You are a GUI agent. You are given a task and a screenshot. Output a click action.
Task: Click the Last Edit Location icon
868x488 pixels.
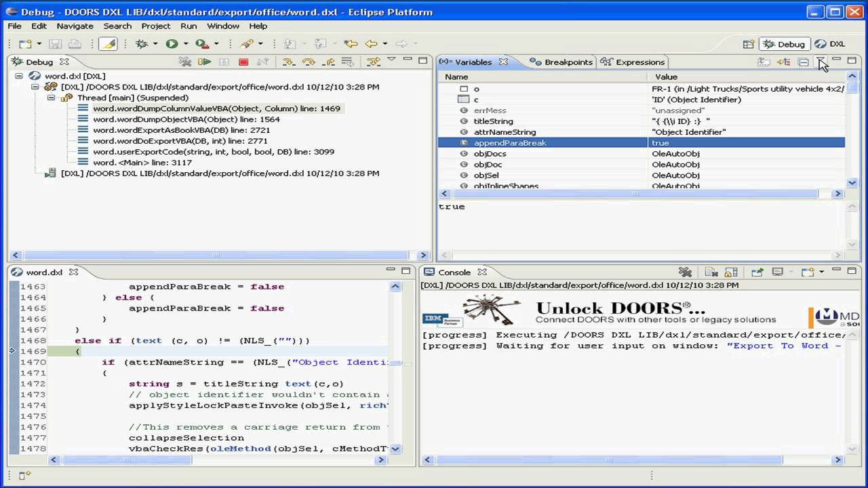coord(351,44)
